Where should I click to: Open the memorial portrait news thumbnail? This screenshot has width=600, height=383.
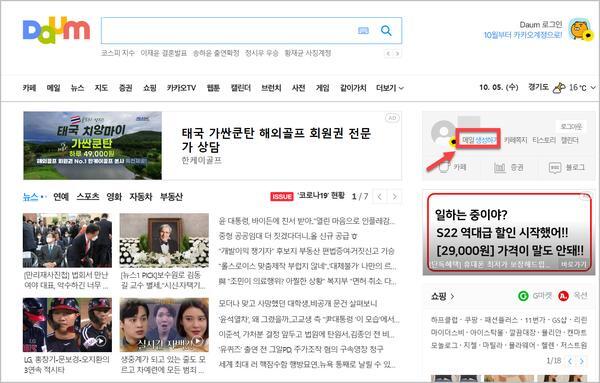[x=164, y=240]
